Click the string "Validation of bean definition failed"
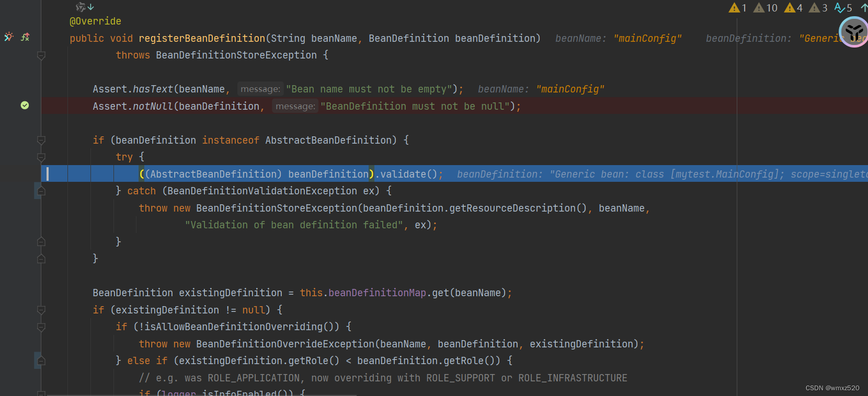The image size is (868, 396). [x=294, y=225]
